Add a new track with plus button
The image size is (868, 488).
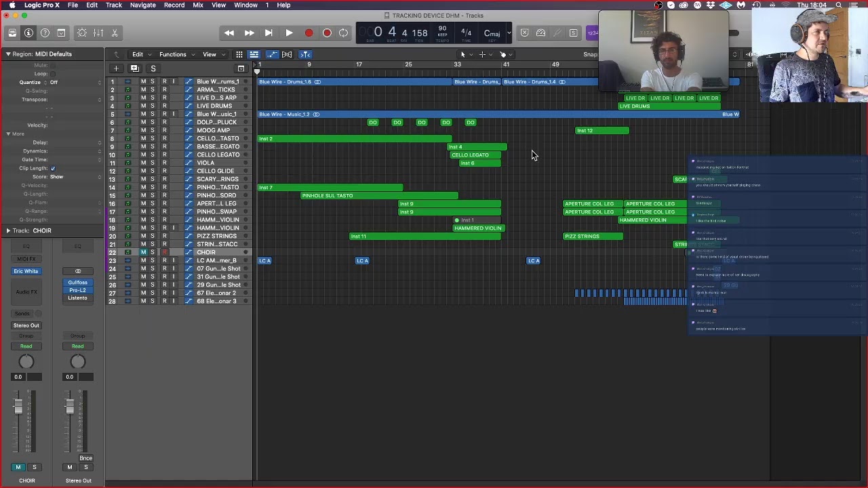116,68
